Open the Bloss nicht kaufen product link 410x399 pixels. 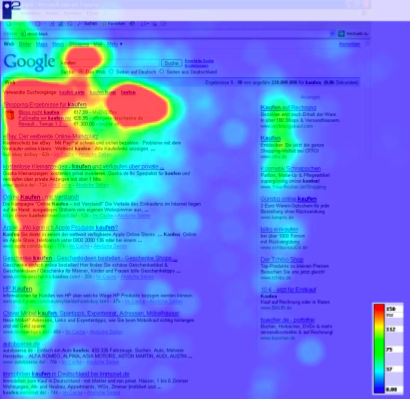click(39, 113)
